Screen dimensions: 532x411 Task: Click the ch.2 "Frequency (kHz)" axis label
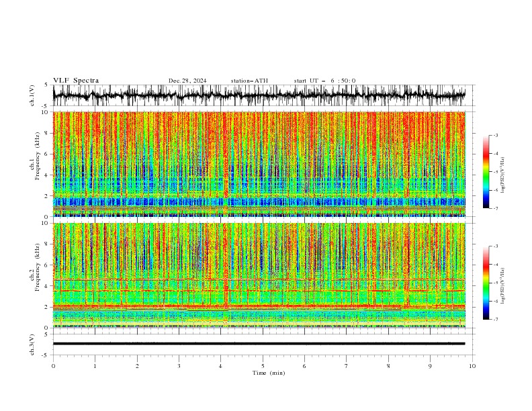[37, 267]
